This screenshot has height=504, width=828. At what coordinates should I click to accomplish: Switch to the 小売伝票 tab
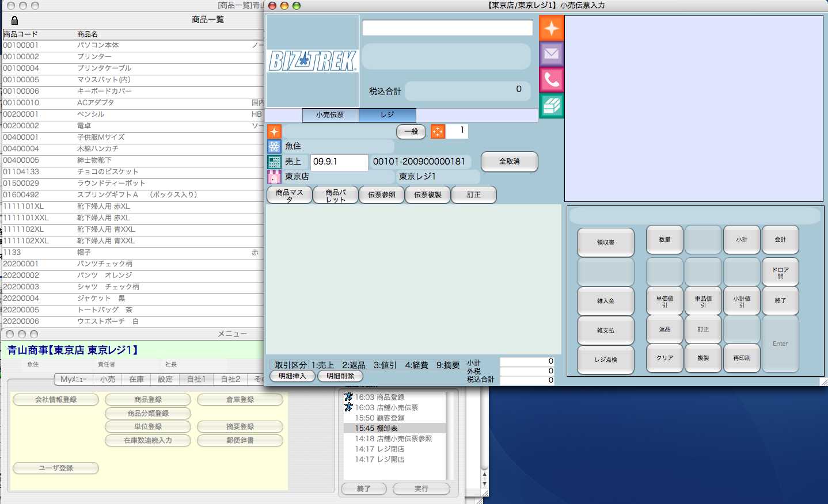click(x=330, y=115)
